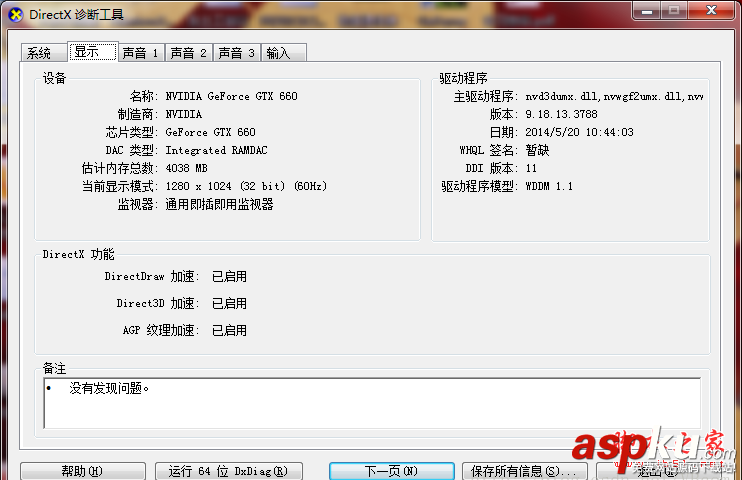Click the Integrated RAMDAC value

[216, 150]
